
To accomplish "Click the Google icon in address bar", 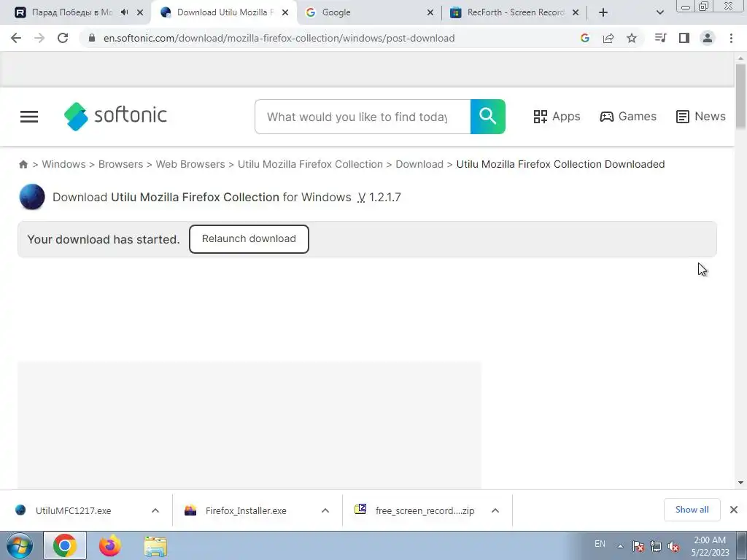I will tap(585, 38).
